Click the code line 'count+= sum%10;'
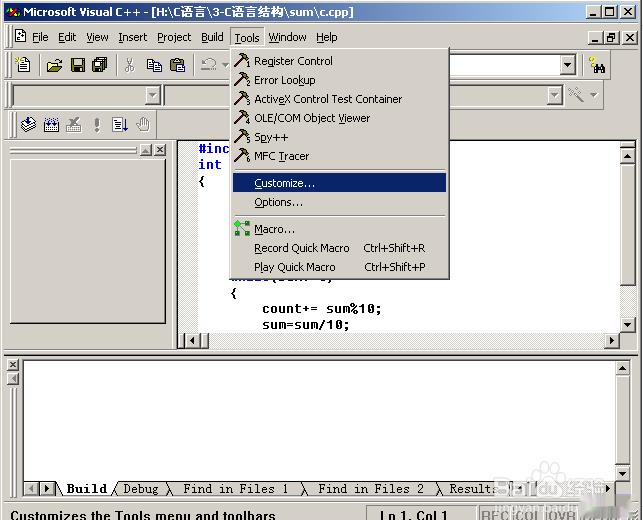The image size is (643, 520). 322,308
